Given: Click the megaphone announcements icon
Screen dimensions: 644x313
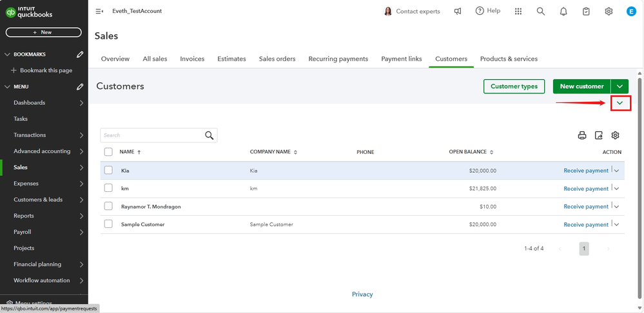Looking at the screenshot, I should coord(458,11).
